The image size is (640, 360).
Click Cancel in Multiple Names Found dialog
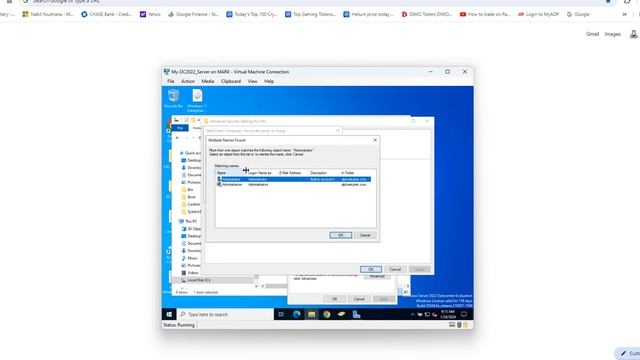point(365,235)
